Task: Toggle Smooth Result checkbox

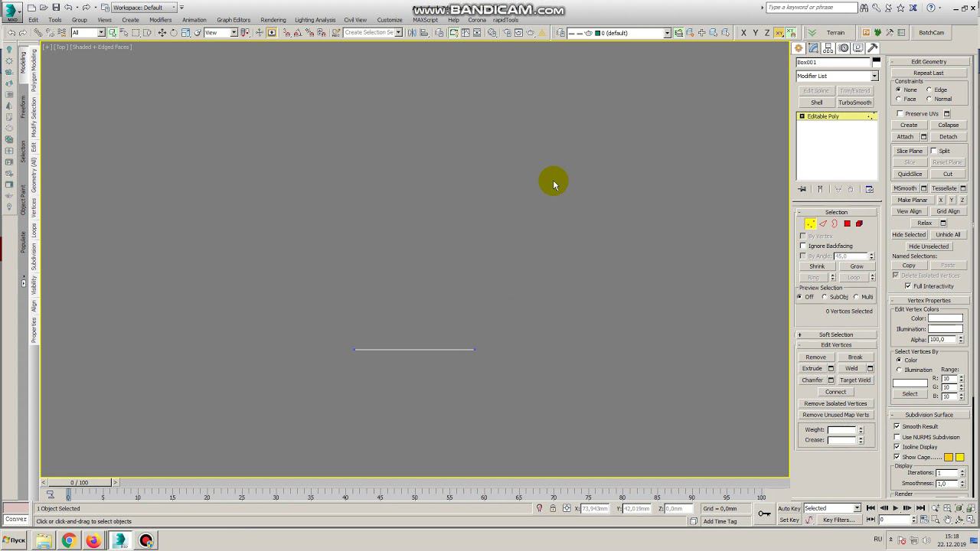Action: [x=897, y=426]
